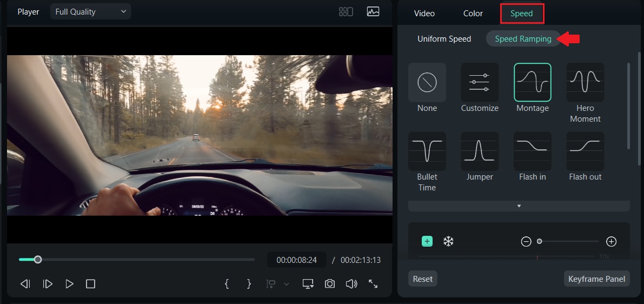This screenshot has height=304, width=644.
Task: Click the Player label
Action: point(28,12)
